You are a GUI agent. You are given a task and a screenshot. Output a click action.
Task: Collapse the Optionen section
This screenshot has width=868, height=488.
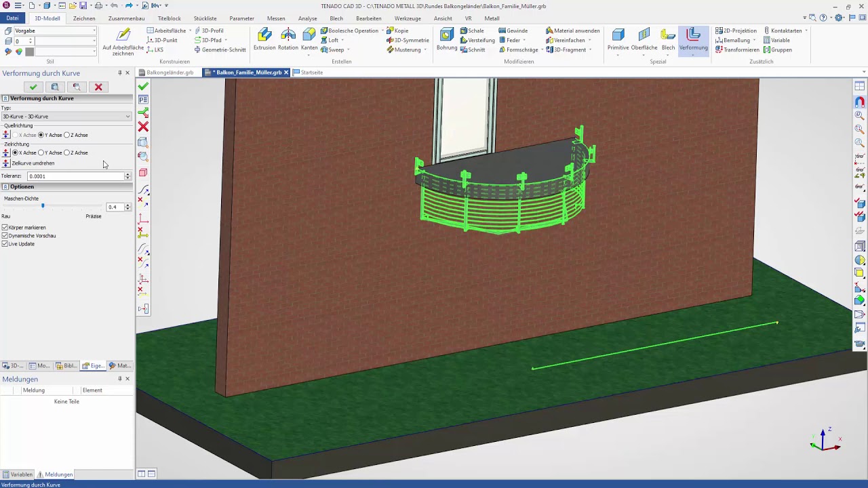coord(5,186)
